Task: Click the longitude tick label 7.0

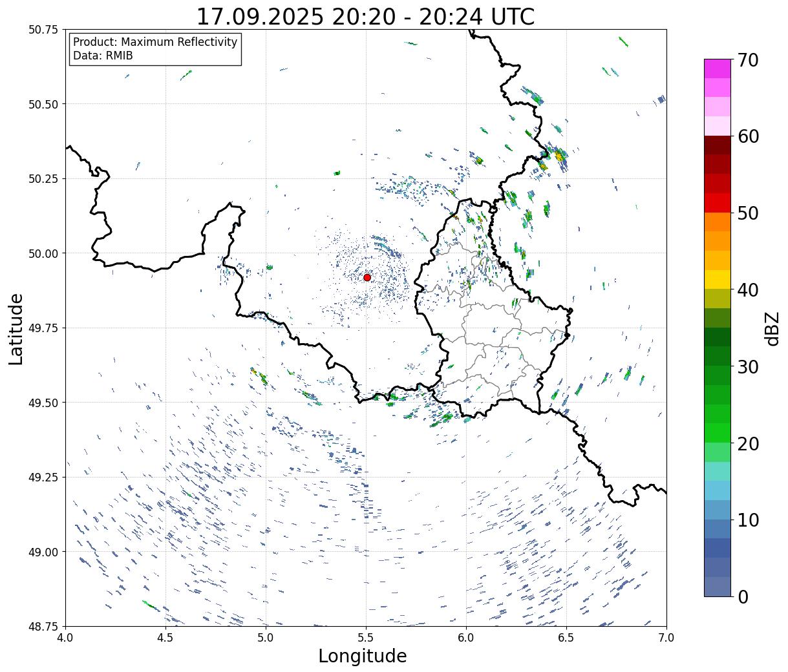Action: 666,638
